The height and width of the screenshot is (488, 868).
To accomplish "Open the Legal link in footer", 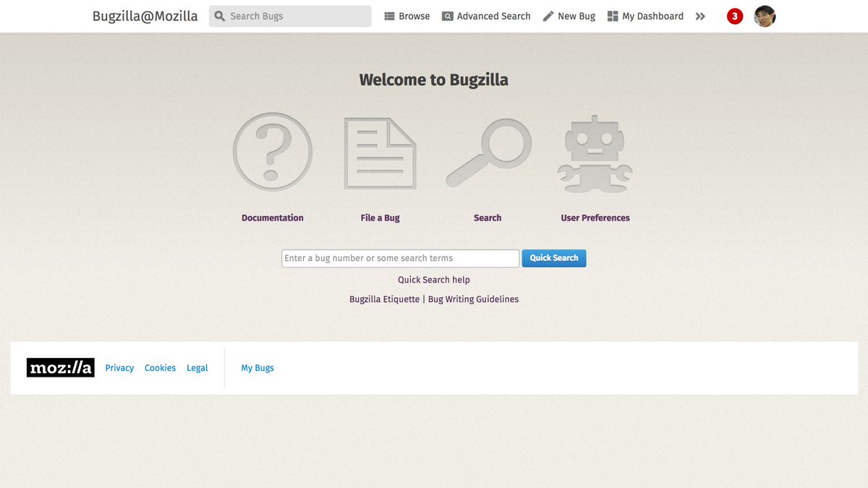I will [x=197, y=368].
